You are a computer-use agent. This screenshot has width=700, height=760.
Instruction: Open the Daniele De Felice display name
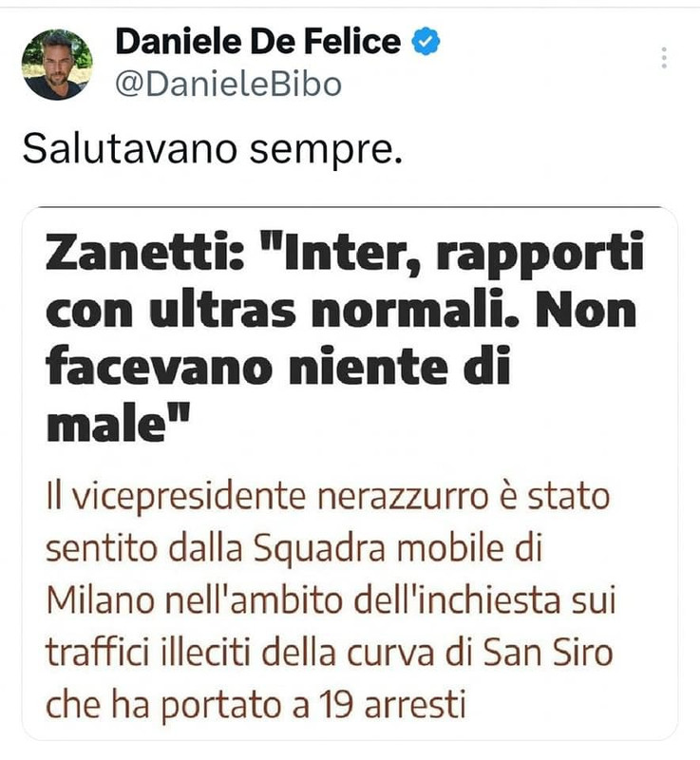[x=258, y=42]
